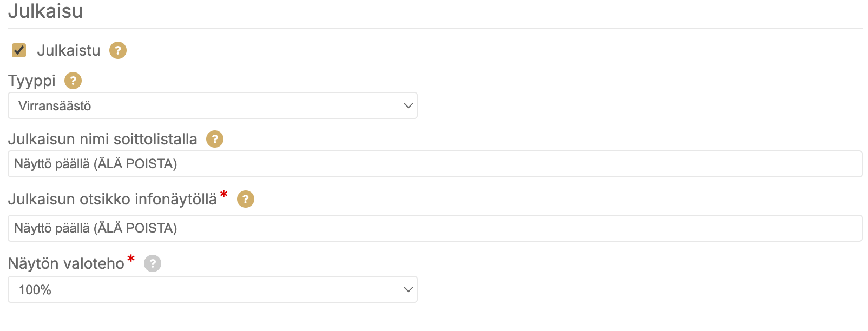Open the Tyyppi dropdown showing Virransäästö

click(212, 105)
